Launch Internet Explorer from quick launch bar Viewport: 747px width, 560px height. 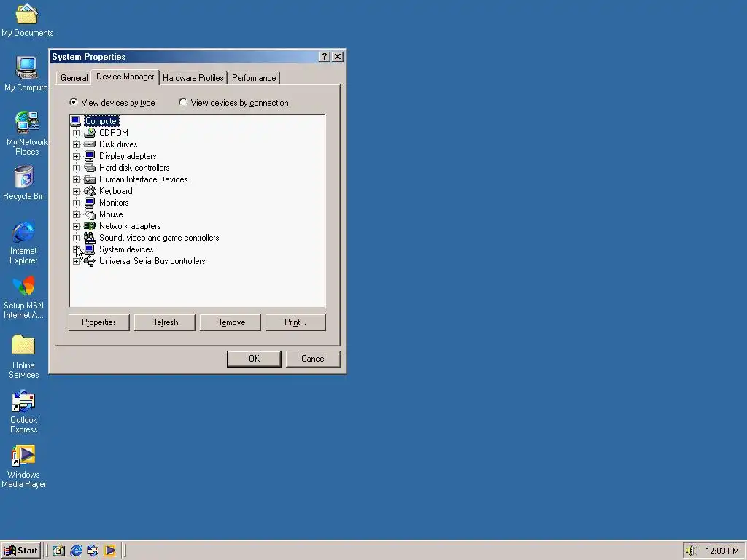76,551
